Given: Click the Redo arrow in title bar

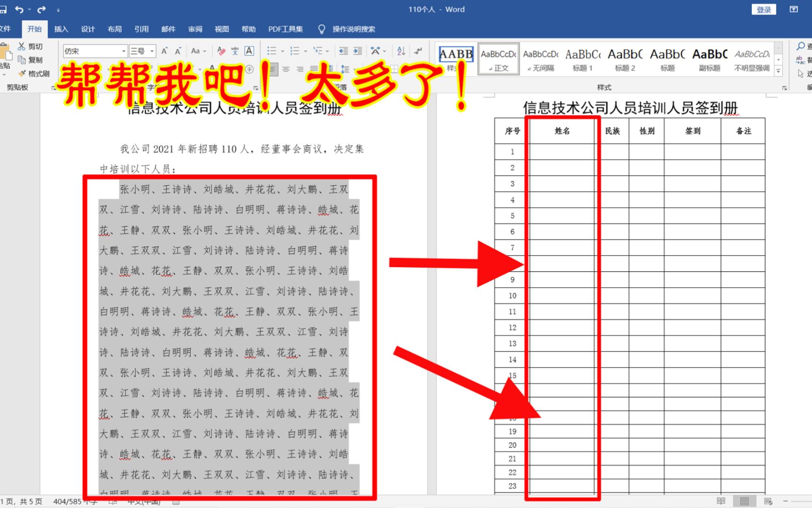Looking at the screenshot, I should click(x=41, y=9).
